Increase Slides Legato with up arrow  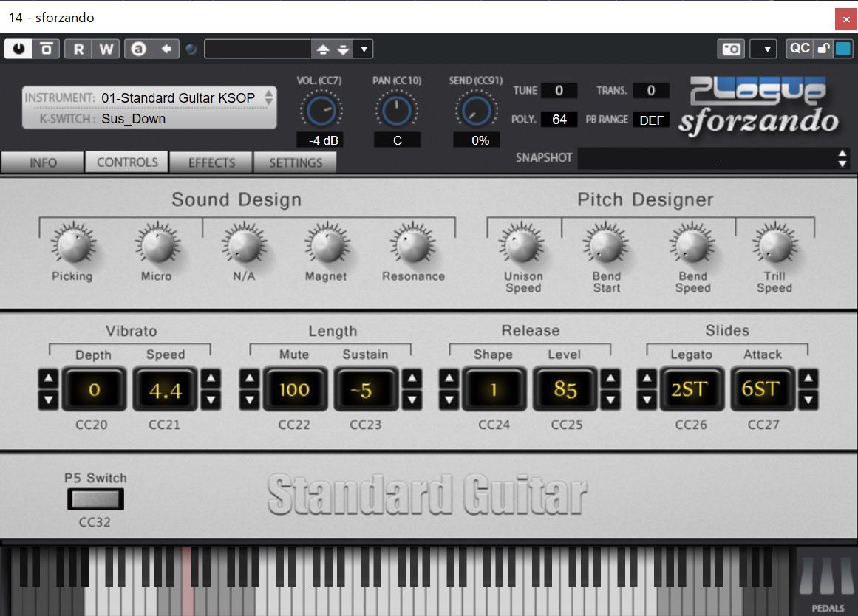[647, 378]
